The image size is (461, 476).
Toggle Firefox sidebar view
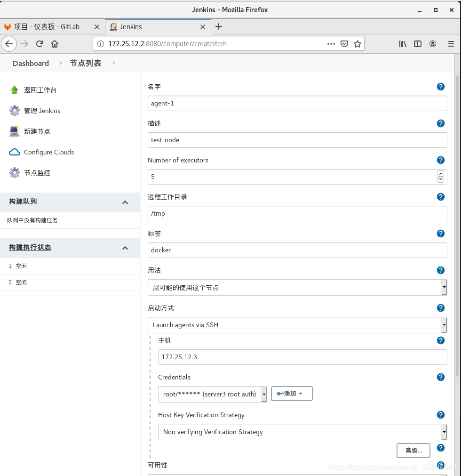click(418, 44)
